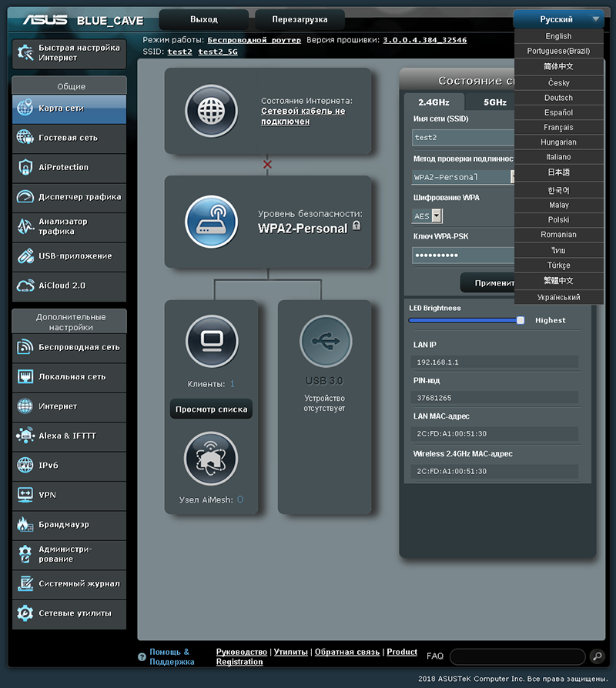Click the AiMesh node house icon
This screenshot has width=616, height=688.
(211, 459)
